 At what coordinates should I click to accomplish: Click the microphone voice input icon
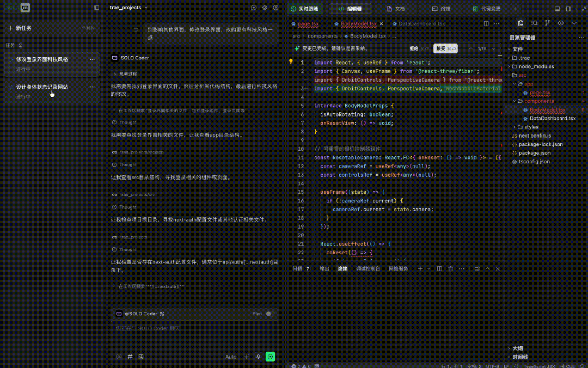258,357
